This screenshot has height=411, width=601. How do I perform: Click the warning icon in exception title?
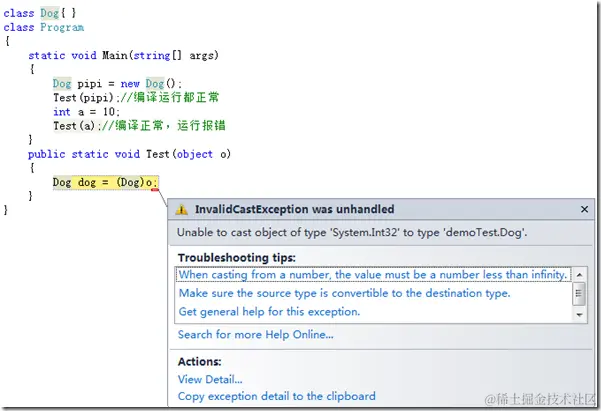181,209
